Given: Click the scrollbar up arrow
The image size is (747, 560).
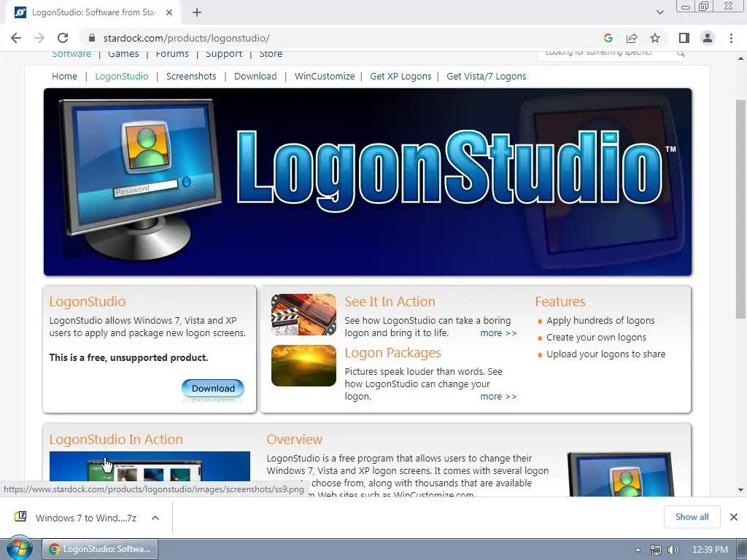Looking at the screenshot, I should [740, 58].
